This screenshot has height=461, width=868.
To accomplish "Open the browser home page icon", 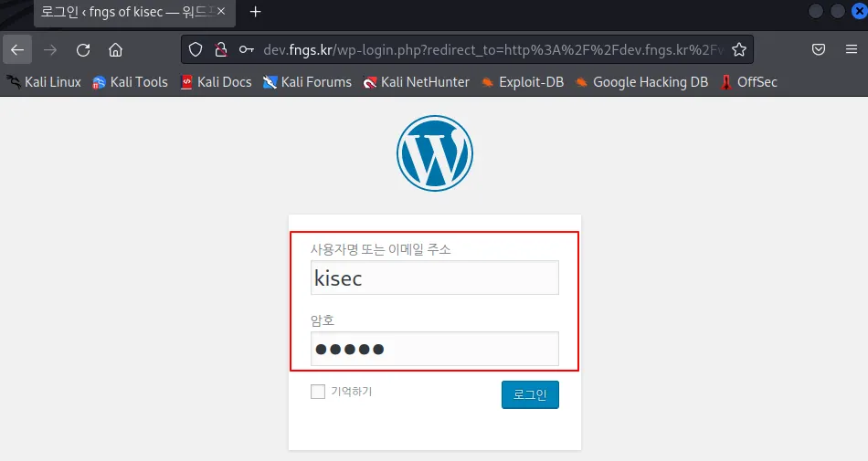I will (x=115, y=50).
